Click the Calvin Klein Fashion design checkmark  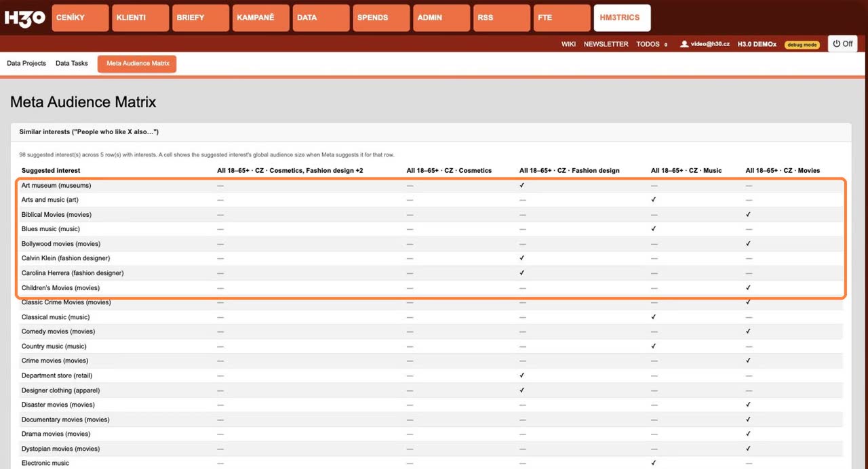(x=522, y=258)
